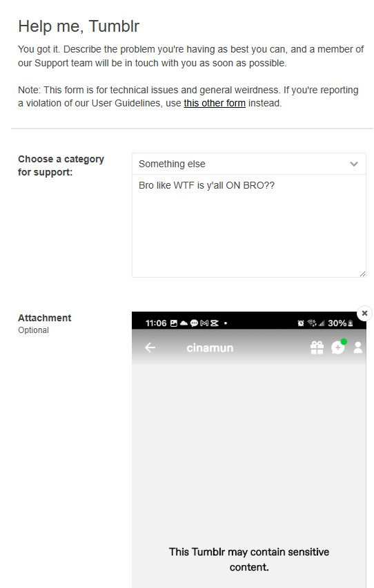Image resolution: width=374 pixels, height=588 pixels.
Task: Click 'This Tumblr may contain sensitive content.' text
Action: point(249,559)
